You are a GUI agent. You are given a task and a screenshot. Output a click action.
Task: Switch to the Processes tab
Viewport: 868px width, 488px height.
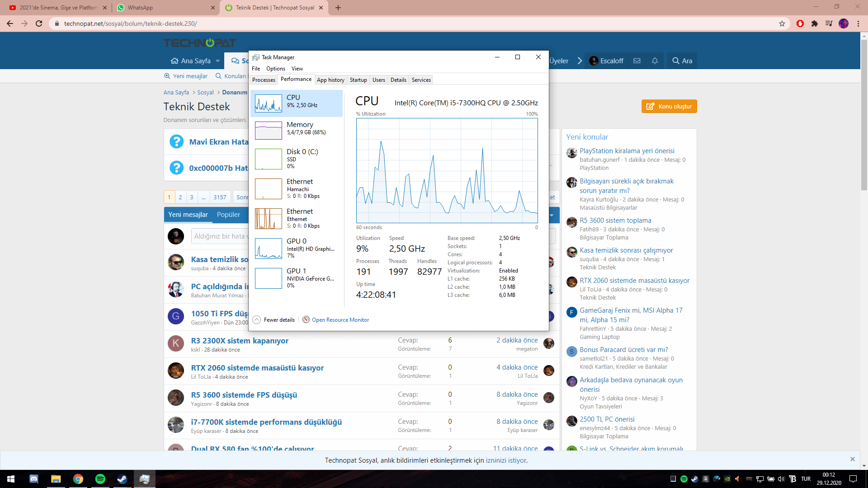(264, 80)
